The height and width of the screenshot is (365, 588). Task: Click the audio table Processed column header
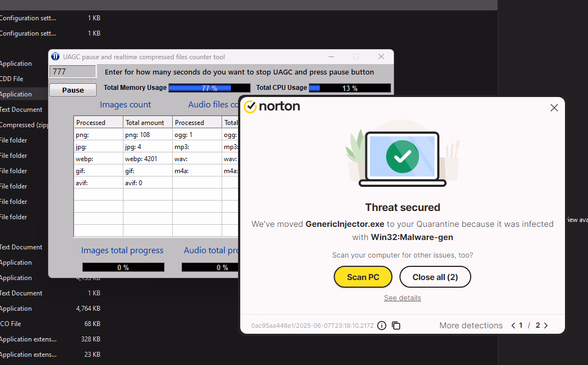pyautogui.click(x=197, y=123)
